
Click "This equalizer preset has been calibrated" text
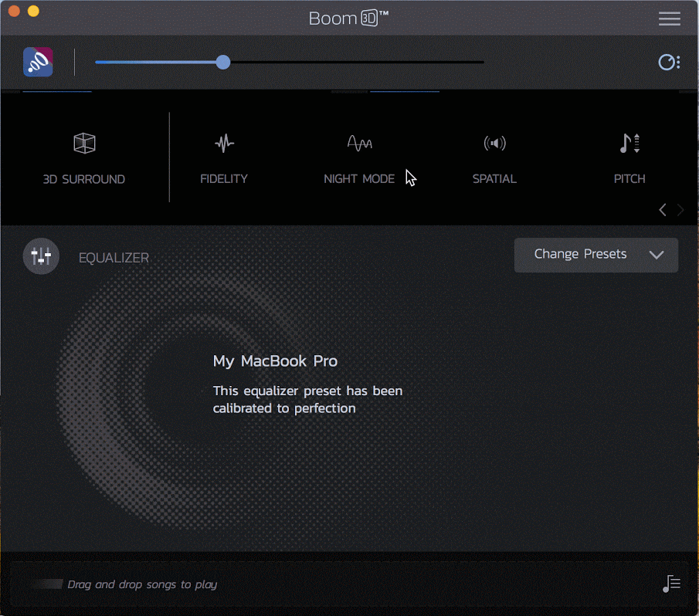[307, 400]
